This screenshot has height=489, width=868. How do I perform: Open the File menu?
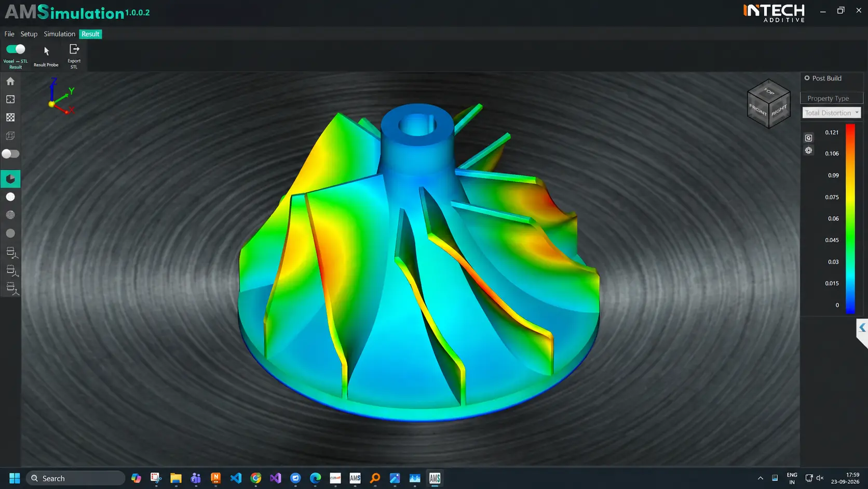tap(9, 34)
